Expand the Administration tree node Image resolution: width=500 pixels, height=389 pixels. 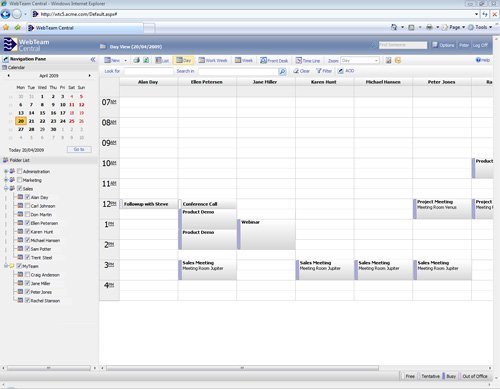tap(6, 171)
